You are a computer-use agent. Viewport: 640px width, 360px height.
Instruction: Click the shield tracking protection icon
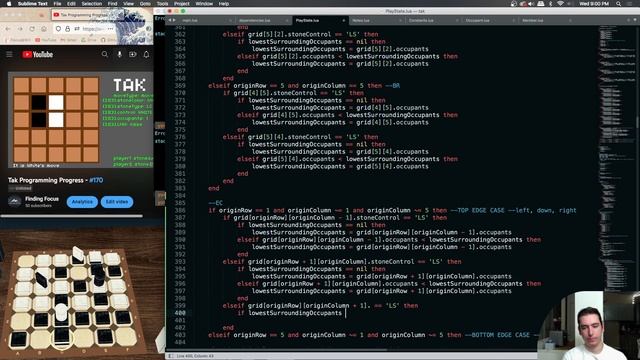58,29
